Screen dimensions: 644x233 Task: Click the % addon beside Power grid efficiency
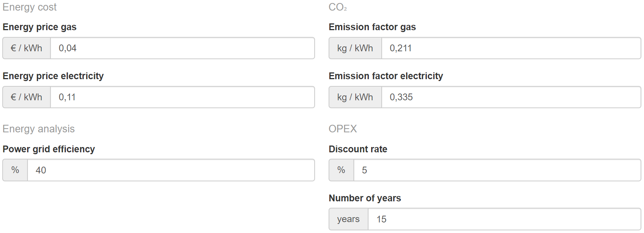[15, 170]
